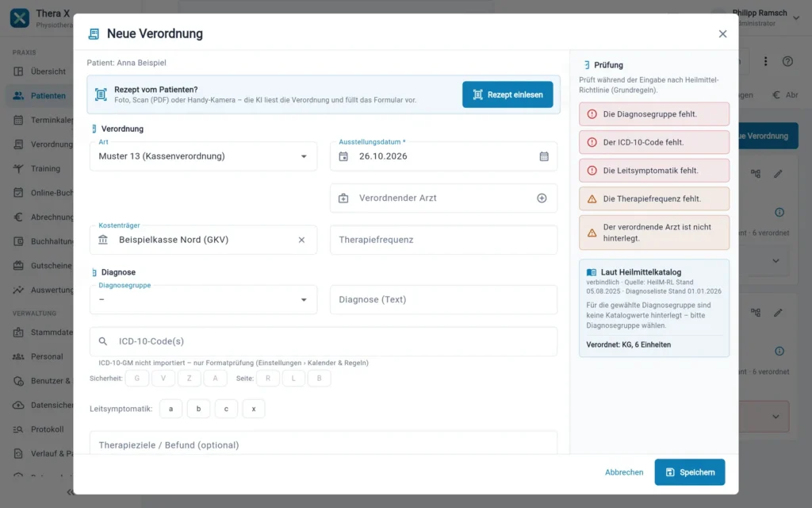The width and height of the screenshot is (812, 508).
Task: Toggle Sicherheit option G
Action: click(136, 378)
